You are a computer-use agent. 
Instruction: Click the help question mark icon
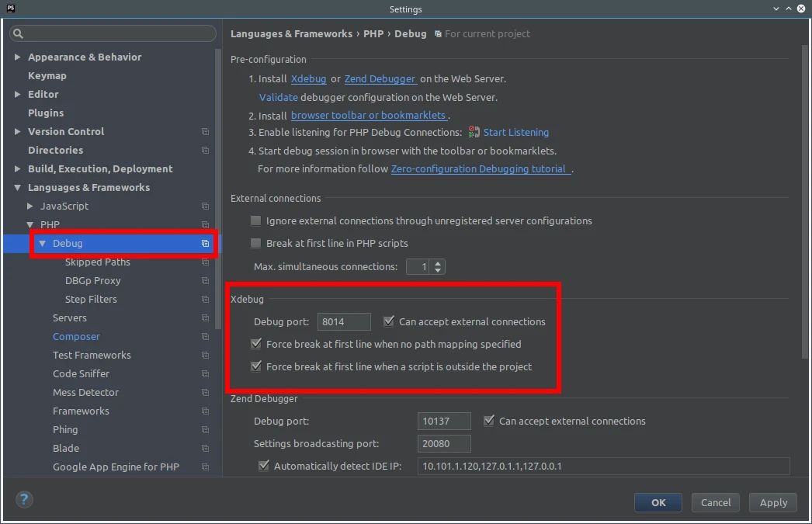(24, 499)
